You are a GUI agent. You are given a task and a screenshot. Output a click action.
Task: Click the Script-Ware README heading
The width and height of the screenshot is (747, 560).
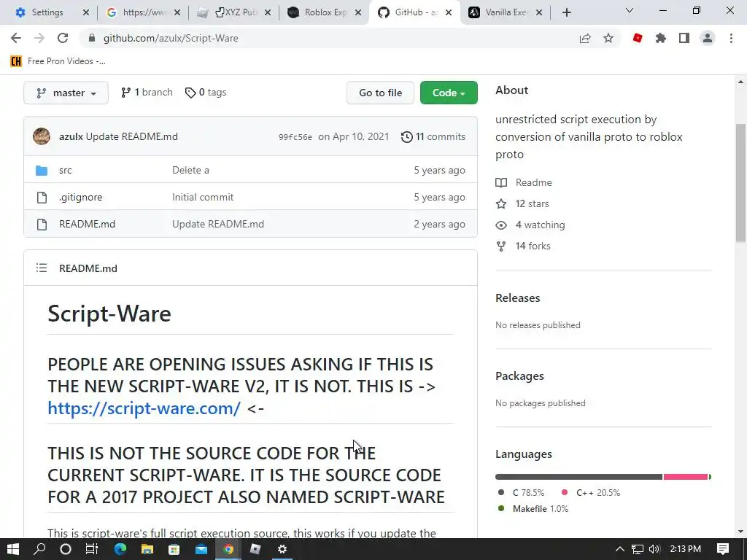(x=109, y=314)
